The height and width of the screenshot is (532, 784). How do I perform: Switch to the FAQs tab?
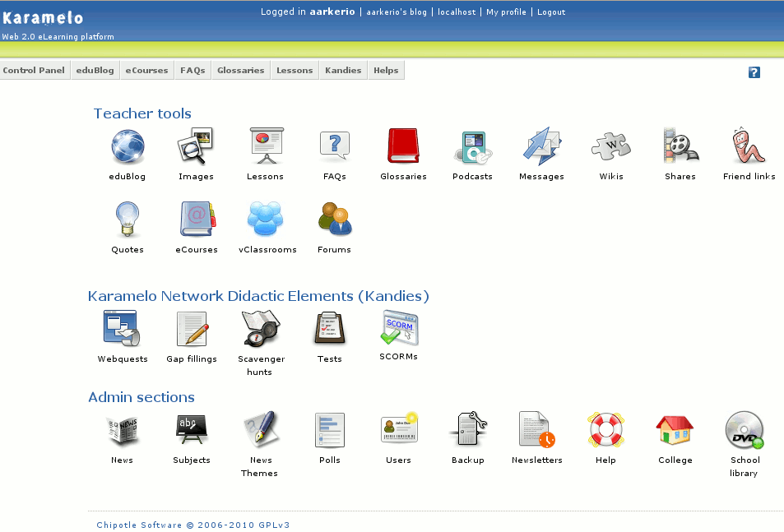[193, 71]
